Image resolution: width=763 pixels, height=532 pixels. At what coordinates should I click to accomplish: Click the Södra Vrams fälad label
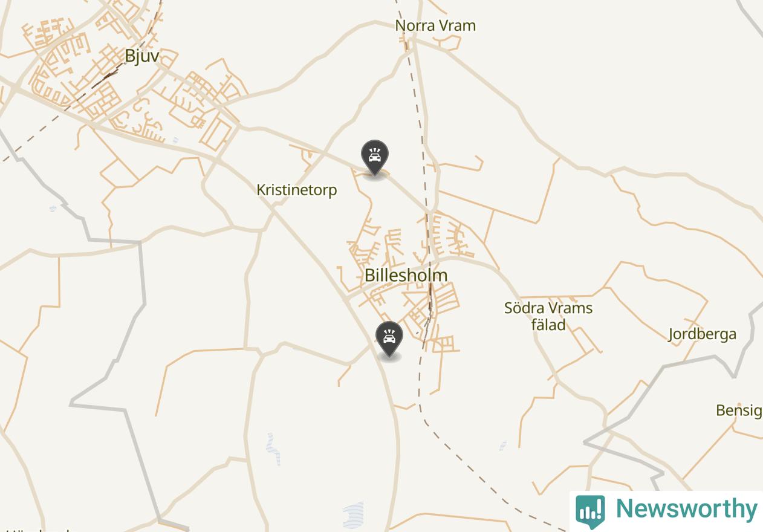[x=548, y=316]
